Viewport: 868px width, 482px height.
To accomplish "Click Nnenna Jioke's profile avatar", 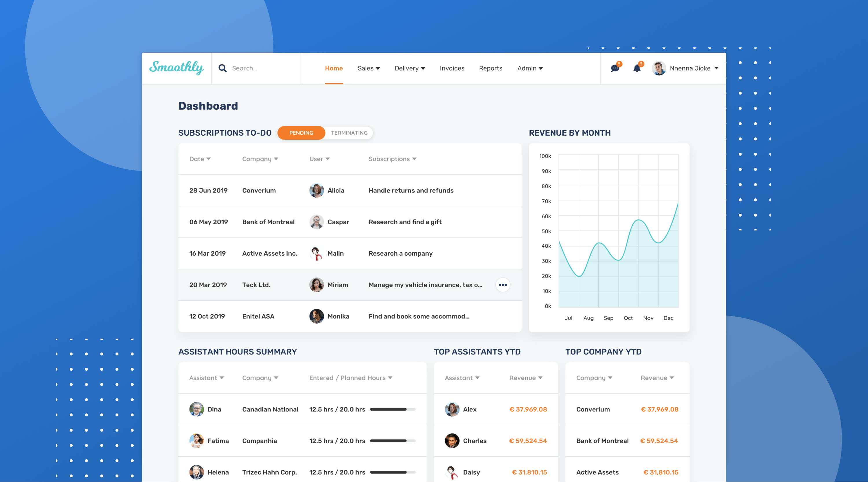I will point(659,68).
